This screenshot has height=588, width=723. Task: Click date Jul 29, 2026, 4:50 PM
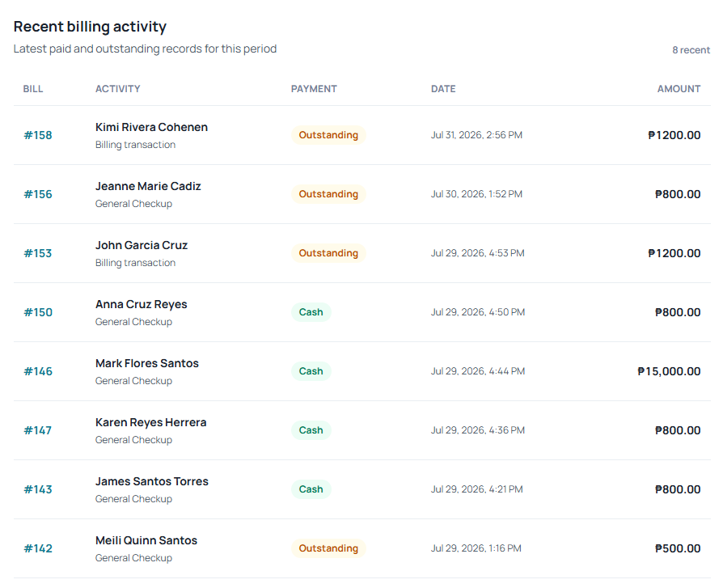tap(478, 312)
